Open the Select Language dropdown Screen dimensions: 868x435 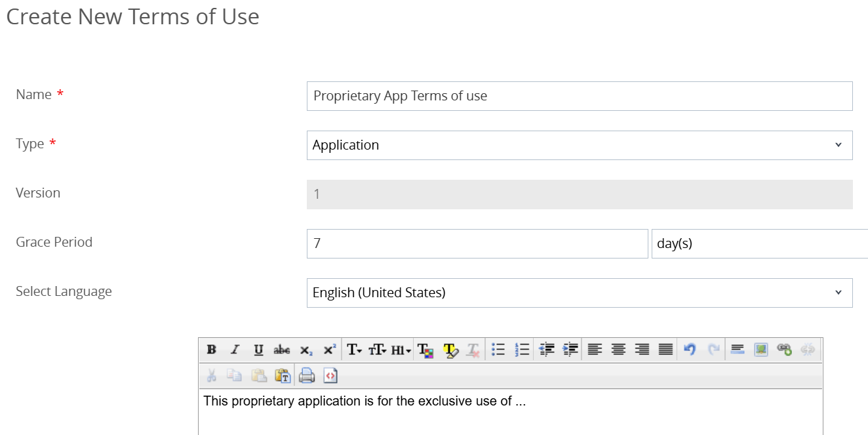point(580,293)
